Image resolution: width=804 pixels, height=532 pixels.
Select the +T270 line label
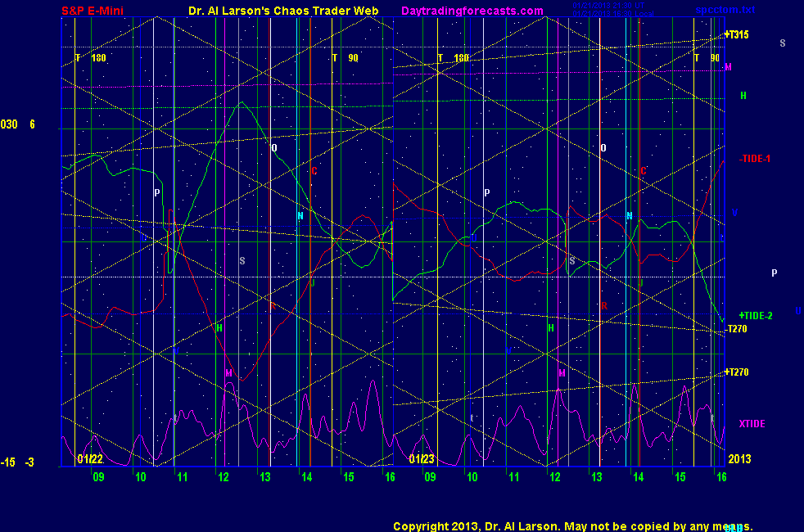pyautogui.click(x=736, y=372)
